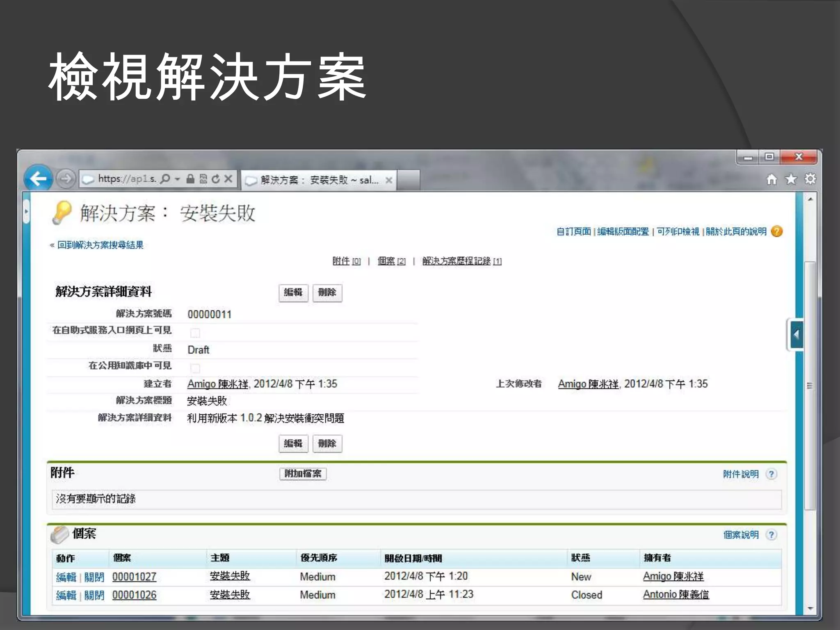Click help icon beside 個案說明
Viewport: 840px width, 630px height.
[772, 535]
